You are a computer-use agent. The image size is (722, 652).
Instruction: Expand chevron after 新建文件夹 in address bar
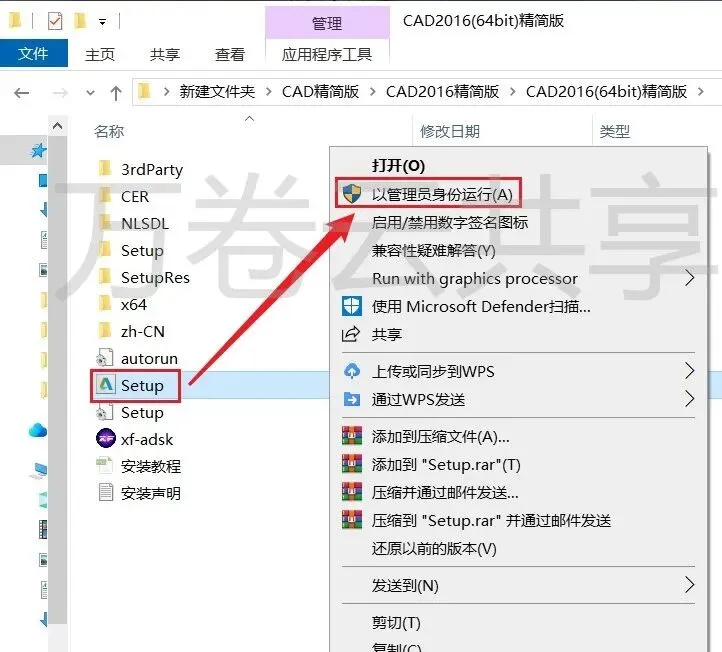268,92
